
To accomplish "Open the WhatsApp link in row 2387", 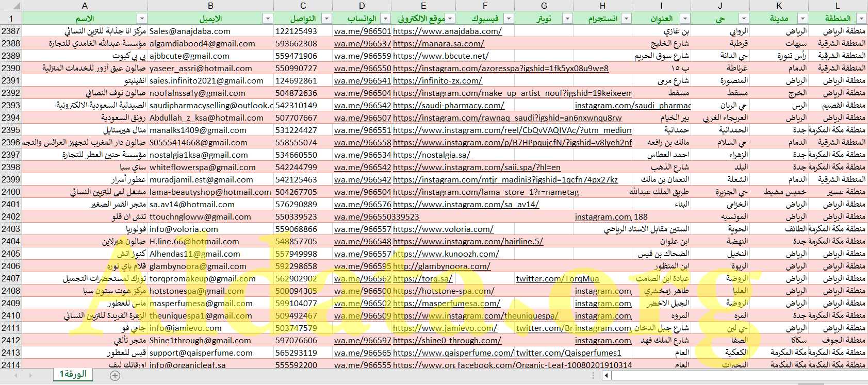I will [x=363, y=31].
